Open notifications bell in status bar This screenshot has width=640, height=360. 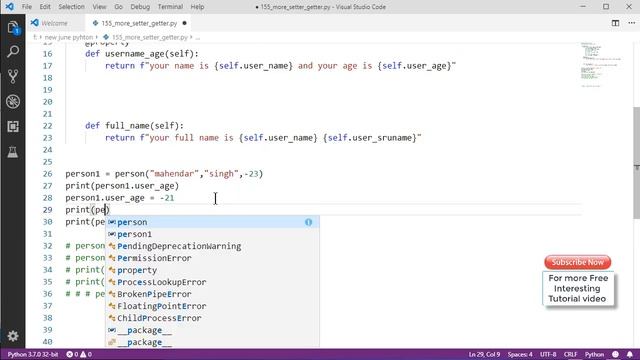630,354
